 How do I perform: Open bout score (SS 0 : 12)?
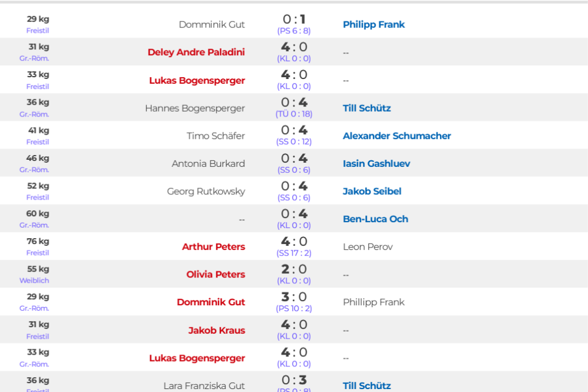(293, 142)
